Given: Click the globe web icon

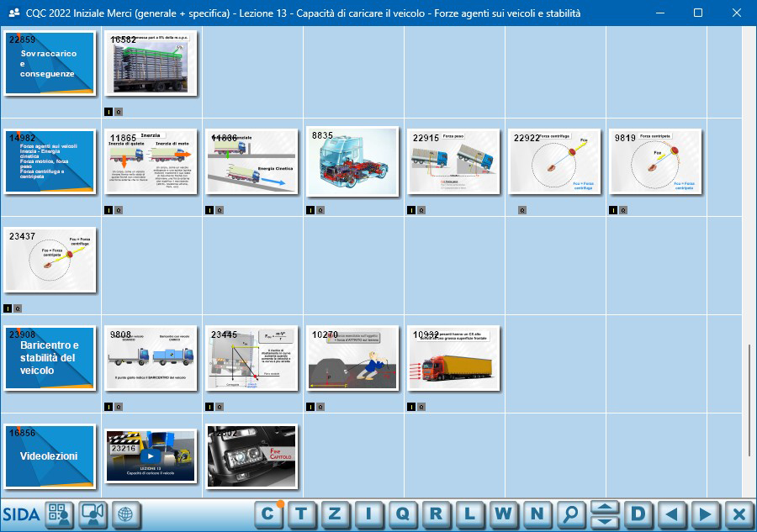Looking at the screenshot, I should tap(124, 514).
